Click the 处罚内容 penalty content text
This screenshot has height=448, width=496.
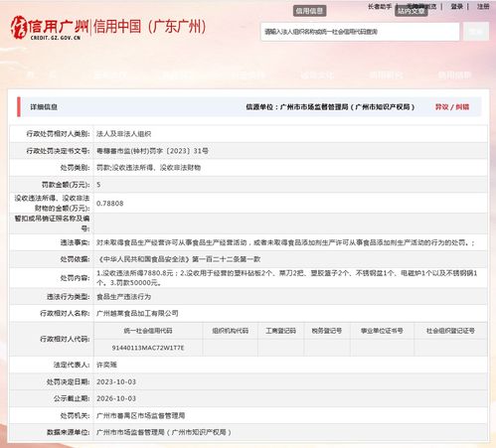pos(287,278)
